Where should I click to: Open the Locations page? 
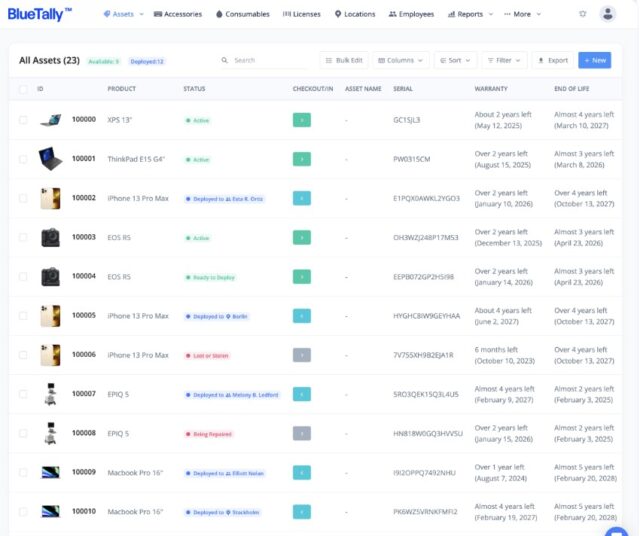[x=355, y=14]
